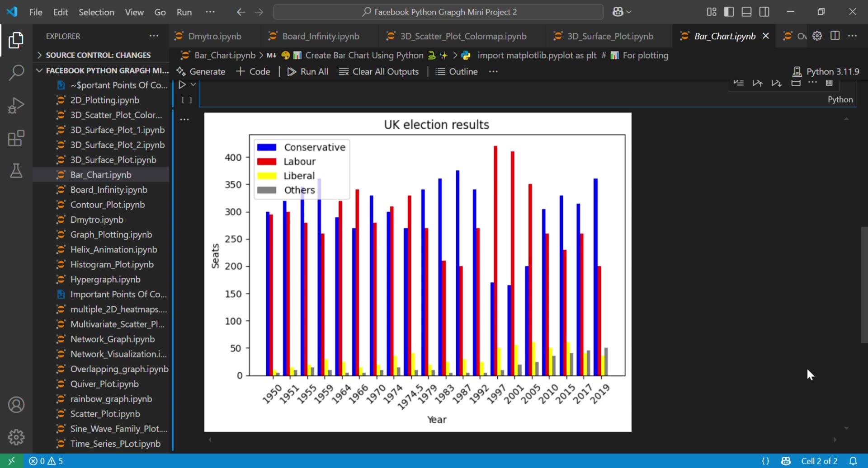Expand the Source Control: Changes section
The width and height of the screenshot is (868, 468).
tap(101, 55)
